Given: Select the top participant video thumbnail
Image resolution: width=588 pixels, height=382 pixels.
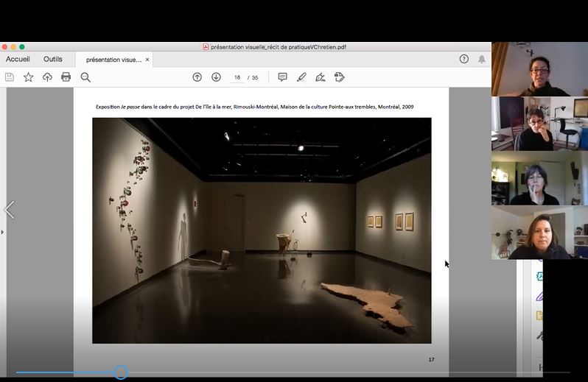Looking at the screenshot, I should (539, 69).
